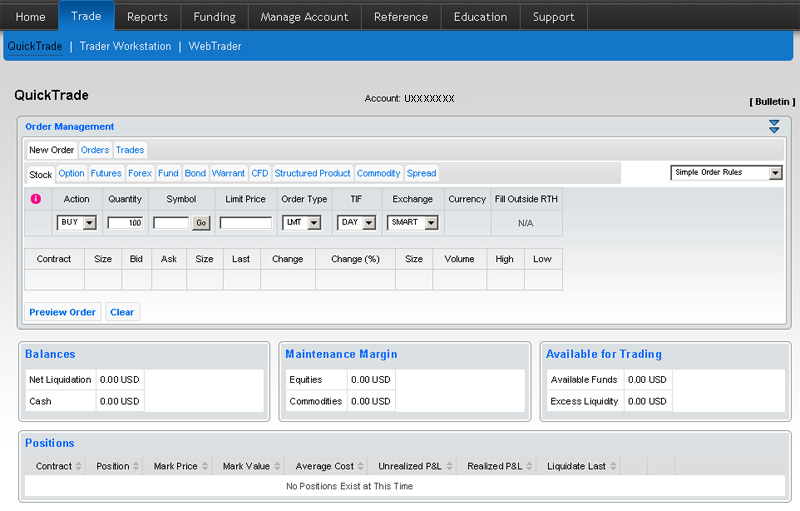Screen dimensions: 800x511
Task: Sort positions by Liquidate Last arrows
Action: [x=614, y=466]
